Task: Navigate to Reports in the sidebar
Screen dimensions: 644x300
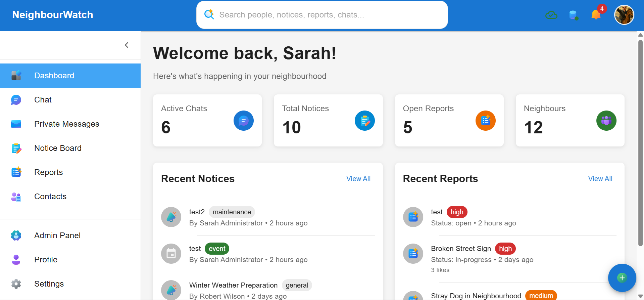Action: [x=70, y=172]
